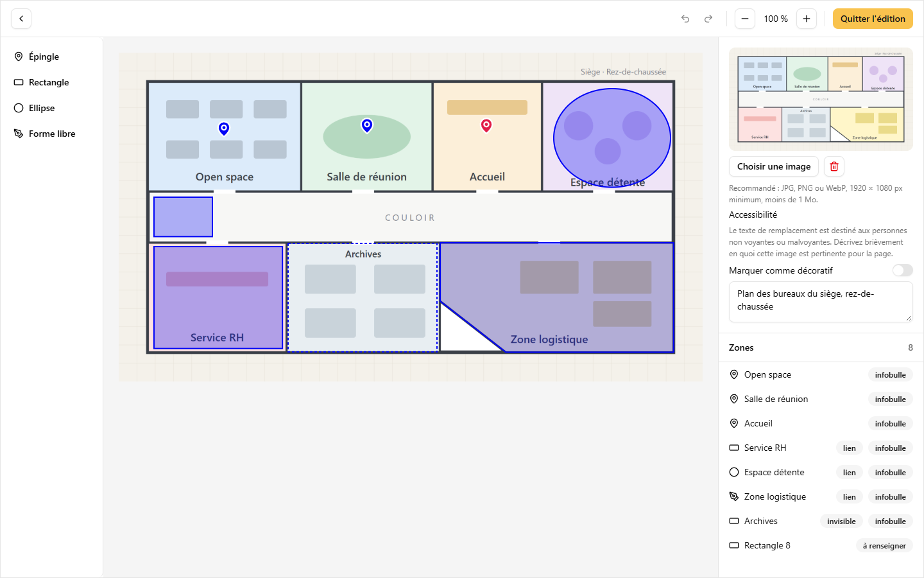Zoom out with the minus button
This screenshot has height=578, width=924.
pyautogui.click(x=745, y=19)
